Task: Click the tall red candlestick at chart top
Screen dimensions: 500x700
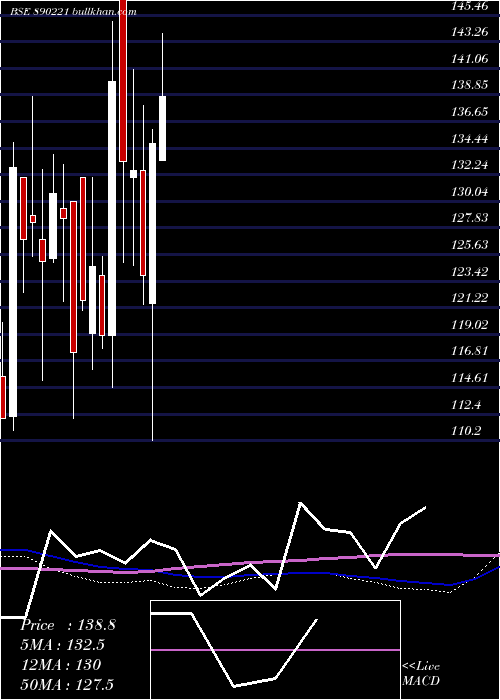Action: pos(123,81)
